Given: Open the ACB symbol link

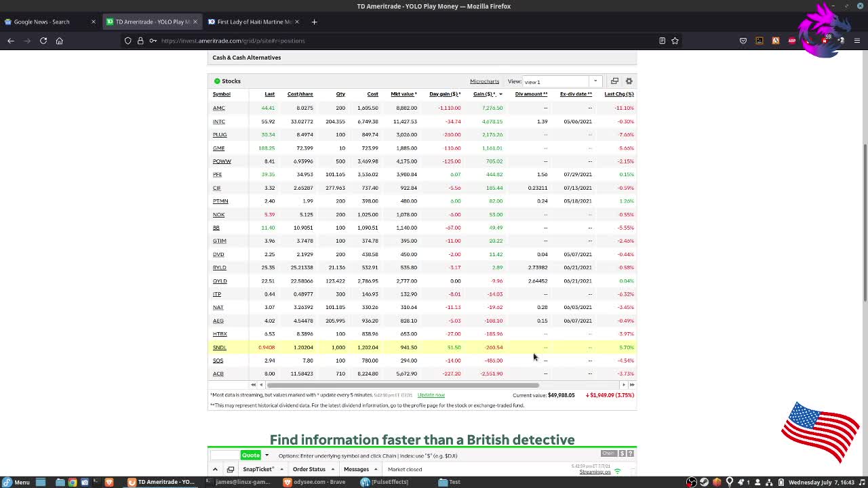Looking at the screenshot, I should click(218, 373).
